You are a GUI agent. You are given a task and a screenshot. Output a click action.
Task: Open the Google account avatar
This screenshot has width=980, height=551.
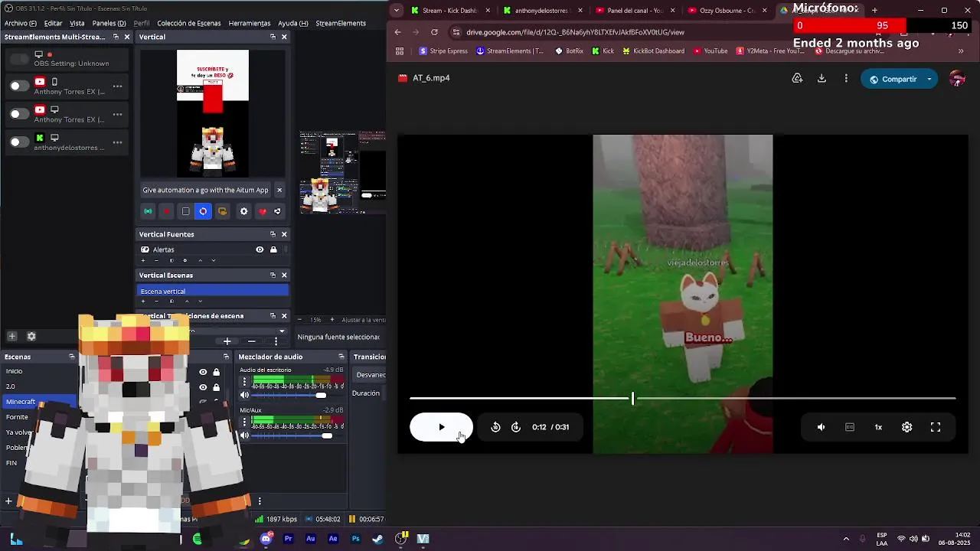(x=957, y=79)
